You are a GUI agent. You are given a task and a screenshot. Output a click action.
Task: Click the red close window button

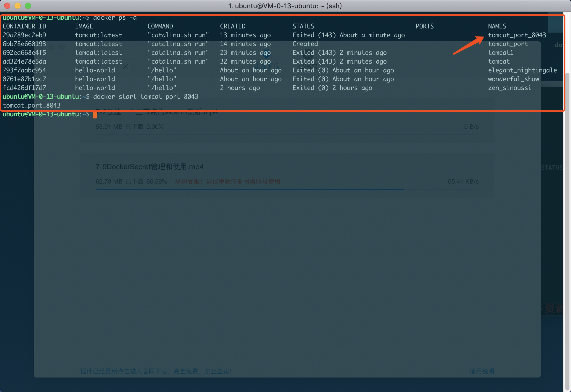(7, 6)
